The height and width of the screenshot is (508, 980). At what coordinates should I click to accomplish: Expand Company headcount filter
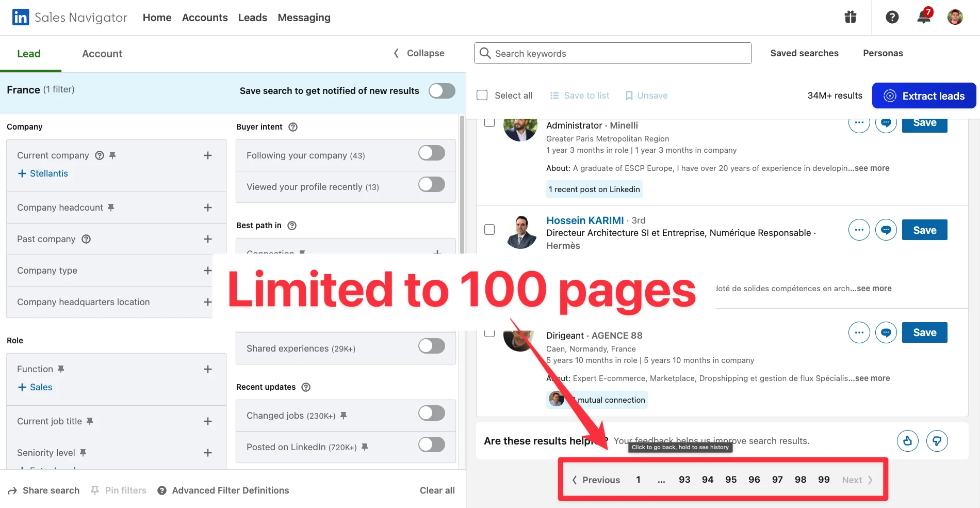coord(208,208)
